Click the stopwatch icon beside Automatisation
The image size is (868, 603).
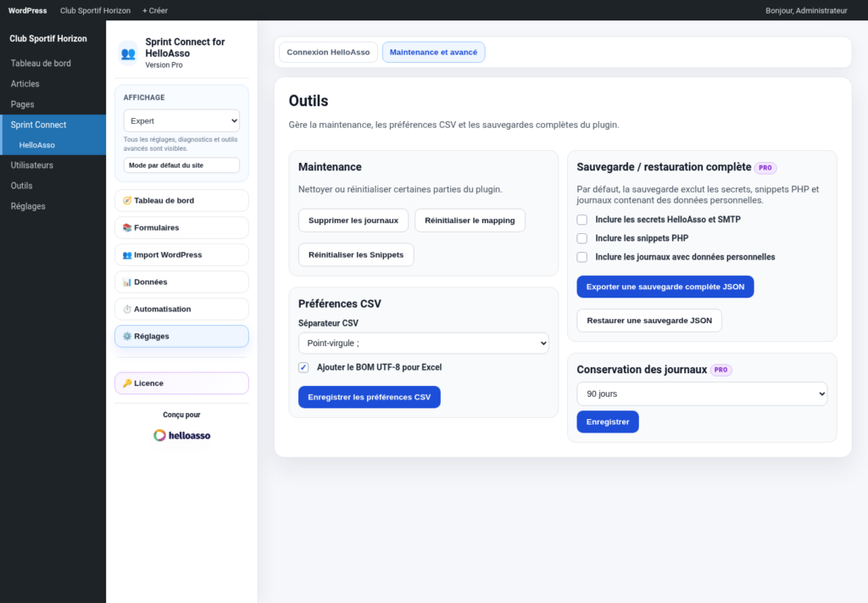(x=127, y=309)
